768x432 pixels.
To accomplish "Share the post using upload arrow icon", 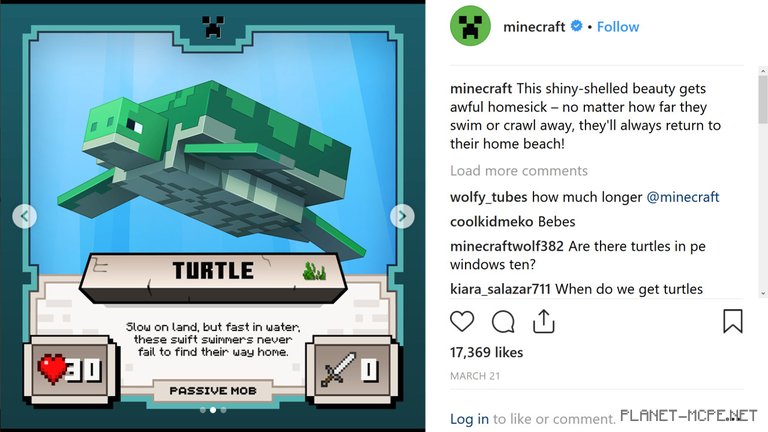I will 544,321.
